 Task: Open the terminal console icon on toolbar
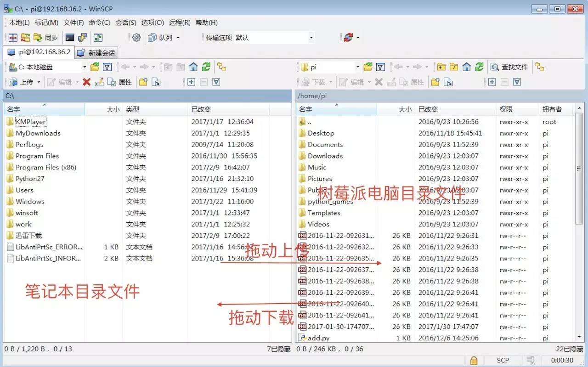pyautogui.click(x=69, y=38)
